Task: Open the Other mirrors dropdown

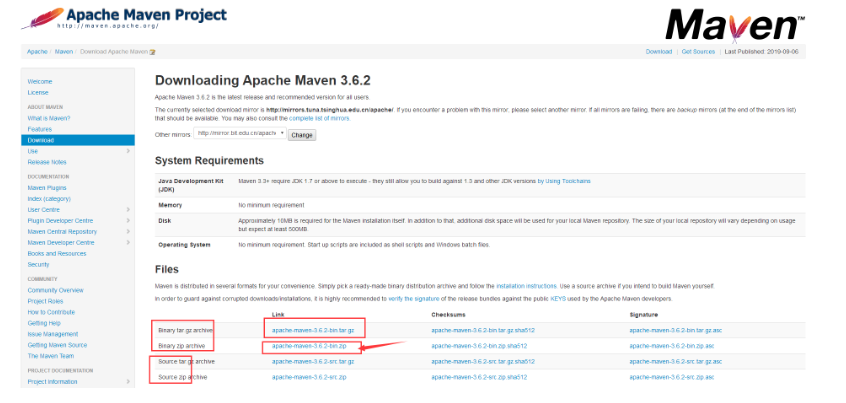Action: coord(240,133)
